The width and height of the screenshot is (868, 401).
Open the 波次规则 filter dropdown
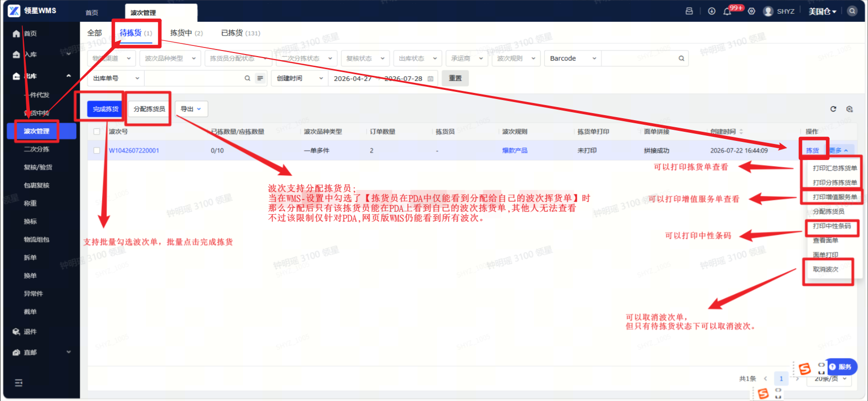(x=516, y=59)
